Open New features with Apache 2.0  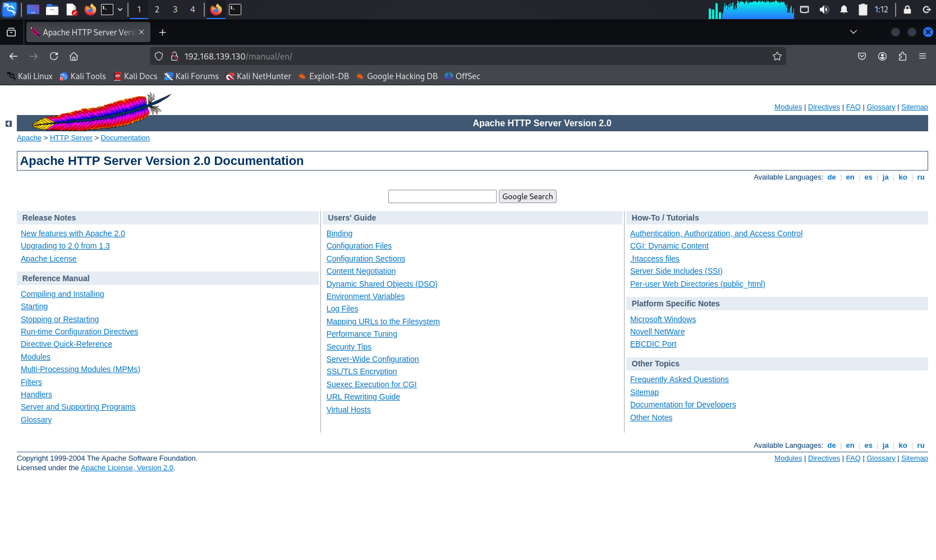(x=73, y=233)
